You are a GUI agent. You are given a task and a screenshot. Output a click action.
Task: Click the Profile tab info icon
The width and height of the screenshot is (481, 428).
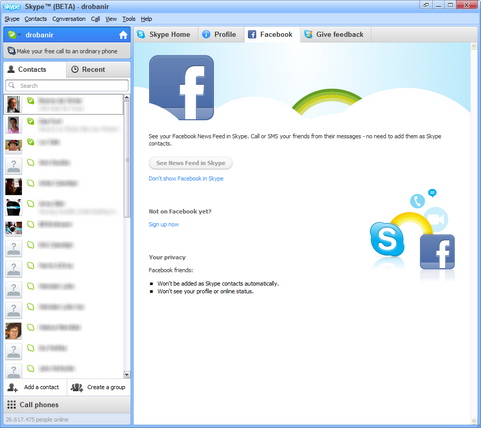coord(206,34)
